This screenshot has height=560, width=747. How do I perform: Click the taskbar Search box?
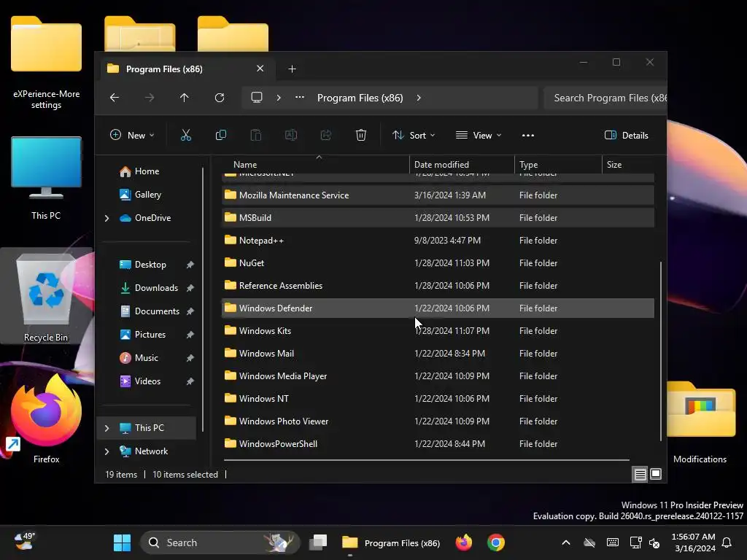(x=220, y=542)
